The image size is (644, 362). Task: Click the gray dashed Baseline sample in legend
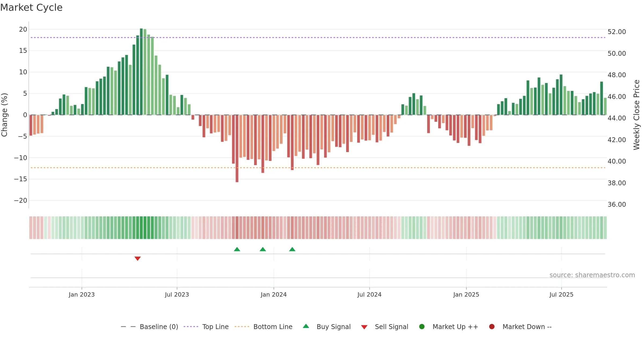point(128,327)
